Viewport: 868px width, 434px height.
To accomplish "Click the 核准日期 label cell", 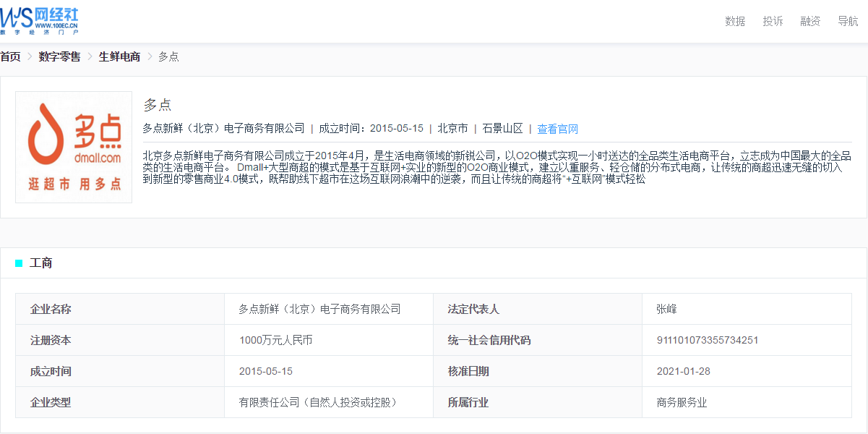I will (x=538, y=371).
